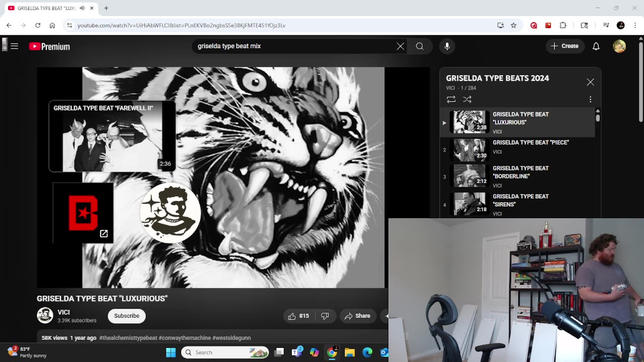
Task: Select the Griselda Type Beat browser tab
Action: point(50,8)
